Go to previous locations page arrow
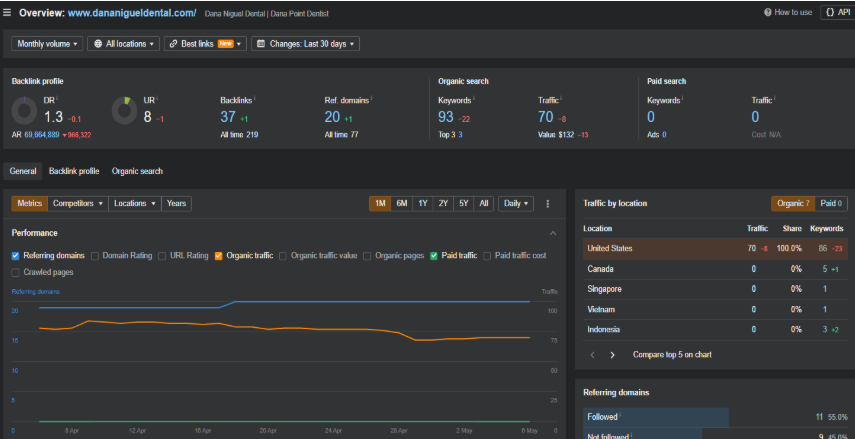The image size is (855, 439). [593, 355]
